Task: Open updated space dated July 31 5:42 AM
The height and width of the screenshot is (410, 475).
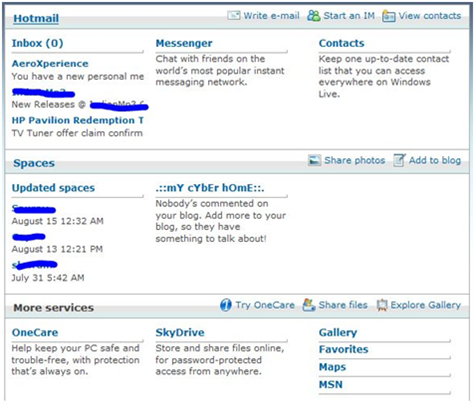Action: pos(34,265)
